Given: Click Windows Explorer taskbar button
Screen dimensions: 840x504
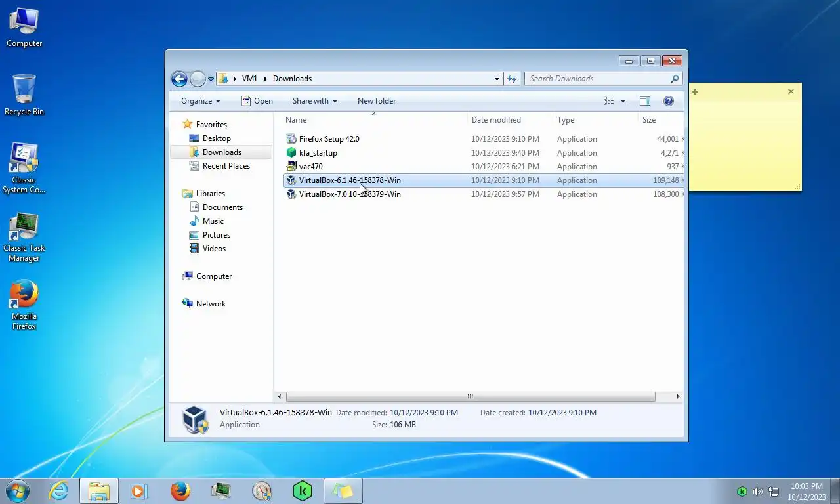Looking at the screenshot, I should (x=99, y=491).
